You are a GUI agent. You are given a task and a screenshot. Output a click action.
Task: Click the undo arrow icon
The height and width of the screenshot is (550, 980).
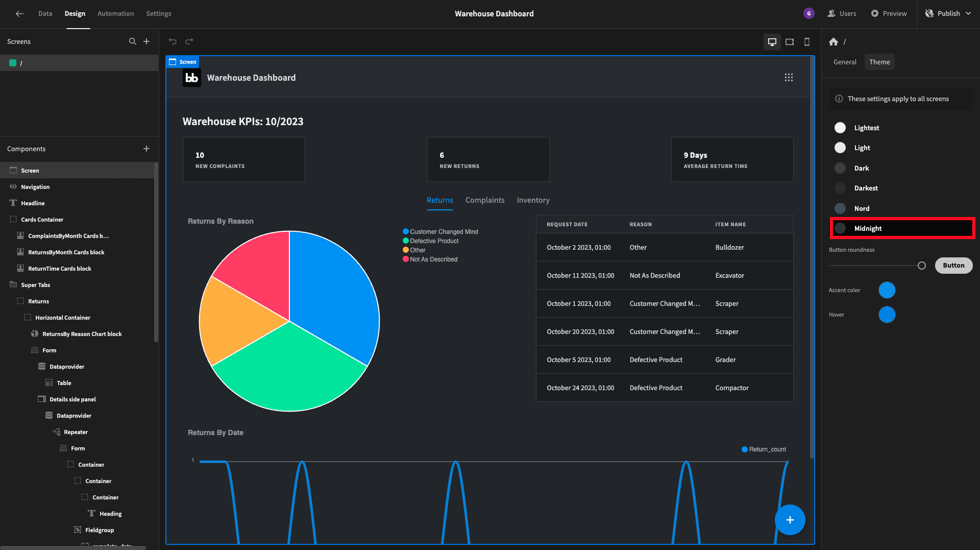point(173,41)
